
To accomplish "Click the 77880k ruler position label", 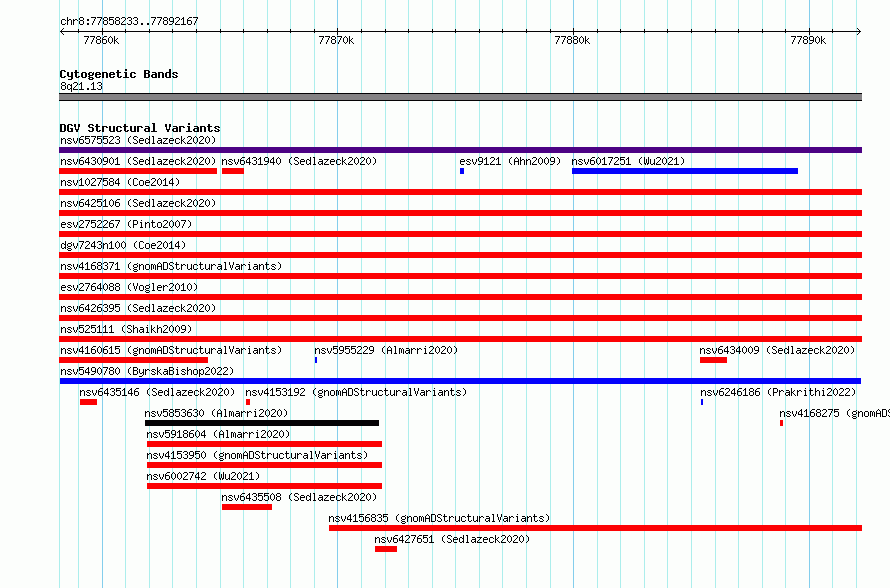I will coord(572,40).
